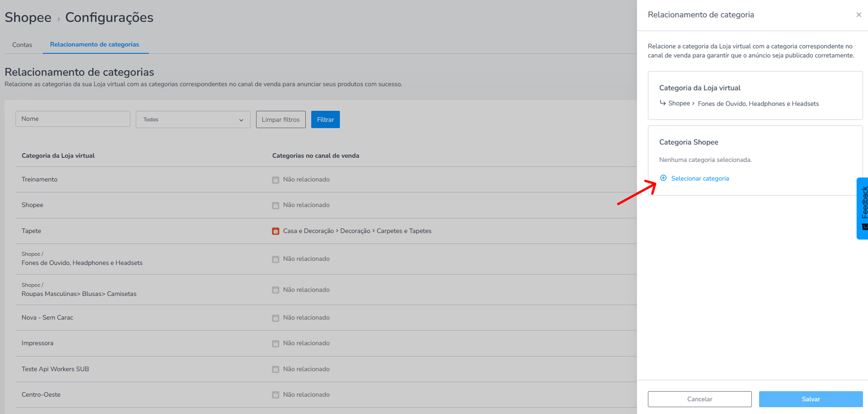This screenshot has height=414, width=868.
Task: Click the red Shopee icon in Tapete row
Action: pyautogui.click(x=276, y=231)
